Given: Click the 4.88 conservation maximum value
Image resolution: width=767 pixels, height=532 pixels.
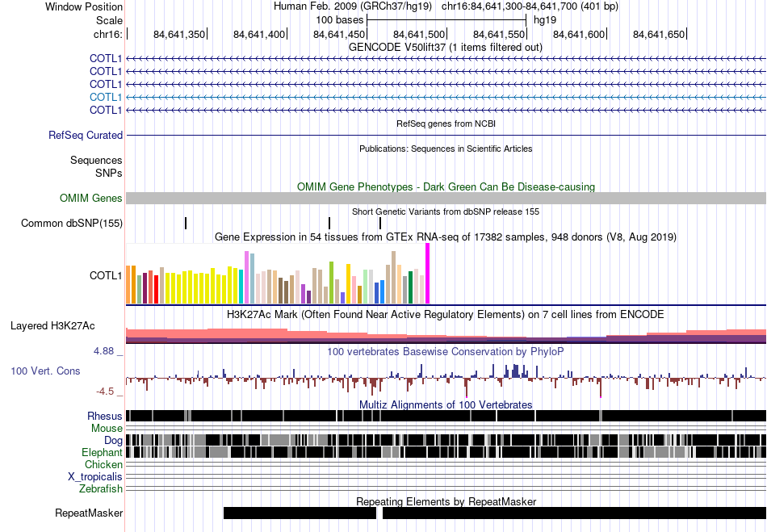Looking at the screenshot, I should pos(103,351).
